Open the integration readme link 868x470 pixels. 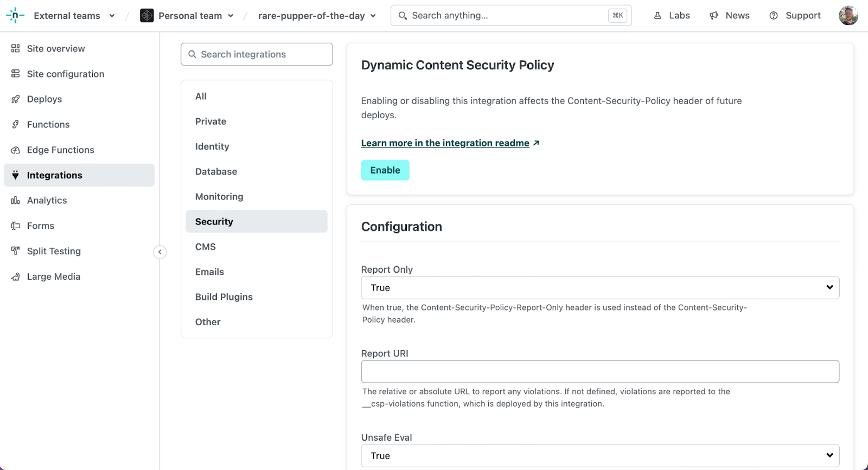pos(445,143)
